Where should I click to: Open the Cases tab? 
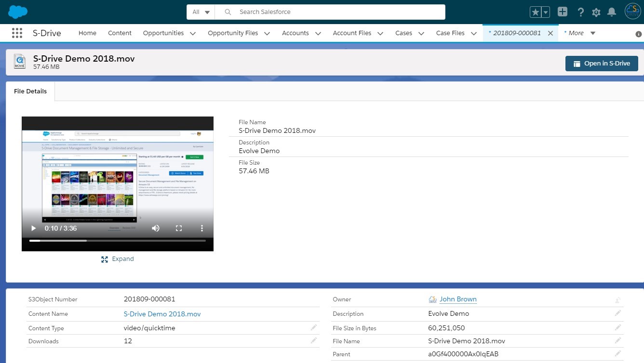coord(403,33)
